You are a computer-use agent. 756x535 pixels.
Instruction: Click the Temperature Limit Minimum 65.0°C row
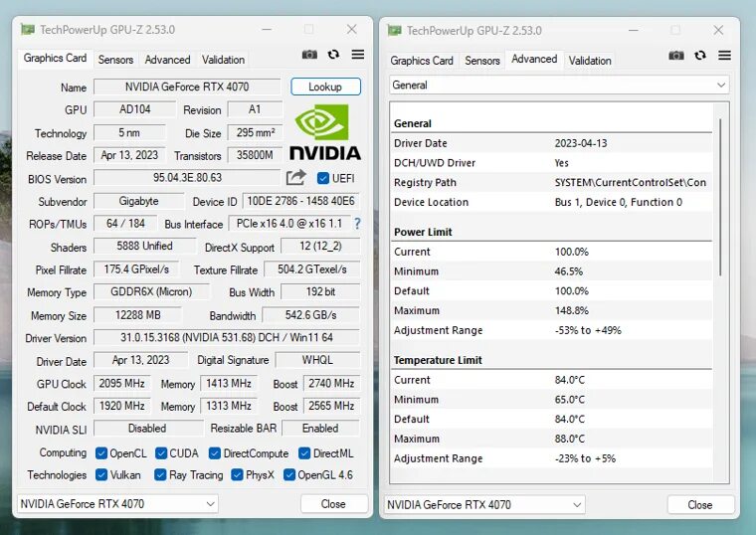[551, 400]
